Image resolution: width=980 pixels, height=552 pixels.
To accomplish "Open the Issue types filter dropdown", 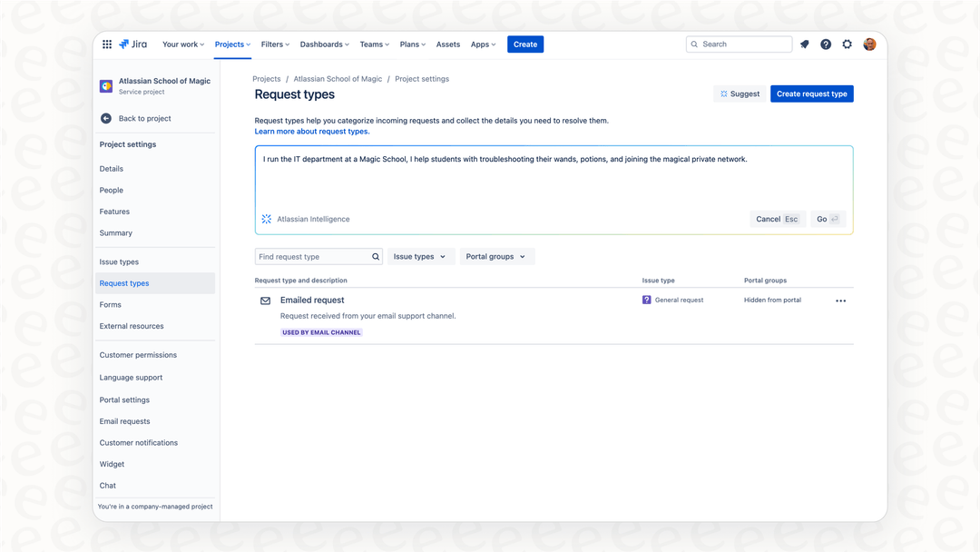I will pyautogui.click(x=420, y=256).
